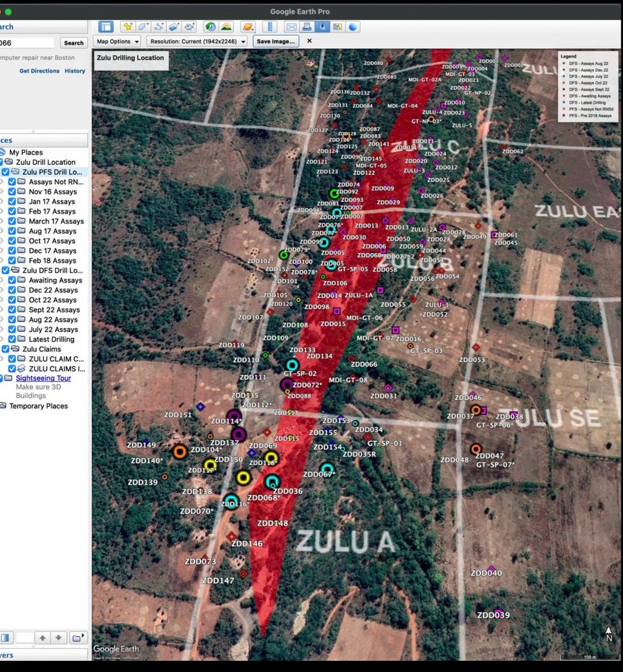
Task: Expand the Assays Not RN... folder
Action: point(2,182)
